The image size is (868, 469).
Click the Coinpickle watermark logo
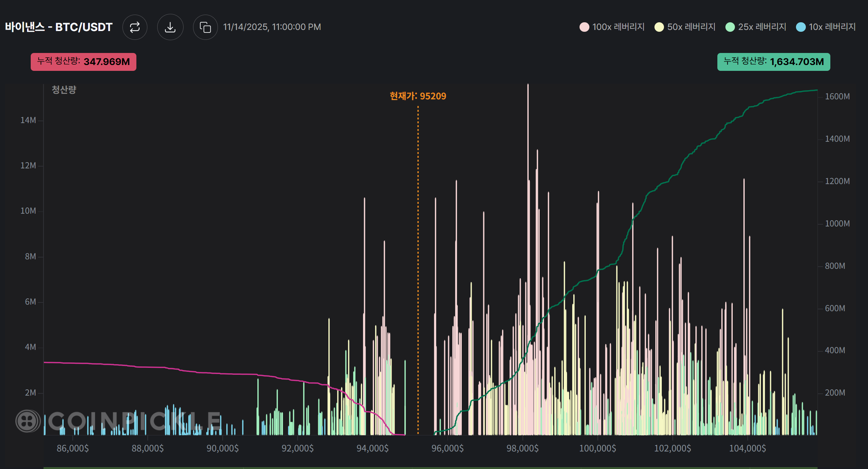click(28, 421)
